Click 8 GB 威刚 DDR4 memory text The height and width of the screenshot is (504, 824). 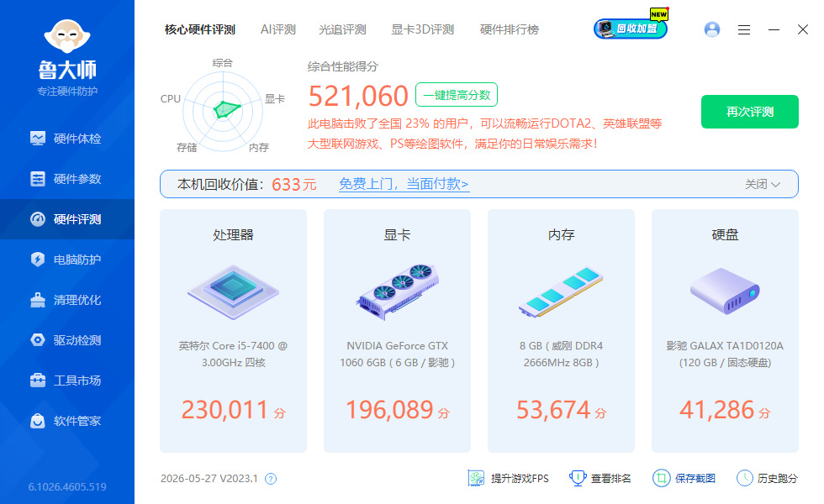coord(561,354)
